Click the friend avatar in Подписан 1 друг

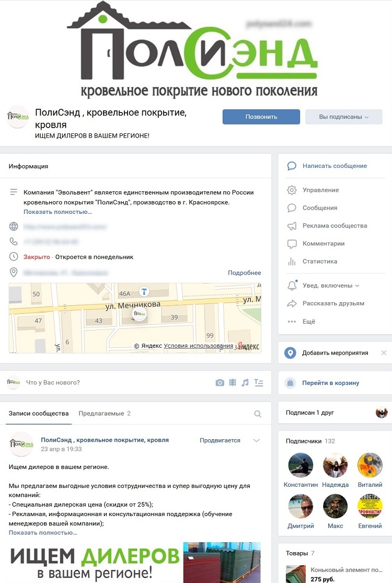tap(382, 413)
